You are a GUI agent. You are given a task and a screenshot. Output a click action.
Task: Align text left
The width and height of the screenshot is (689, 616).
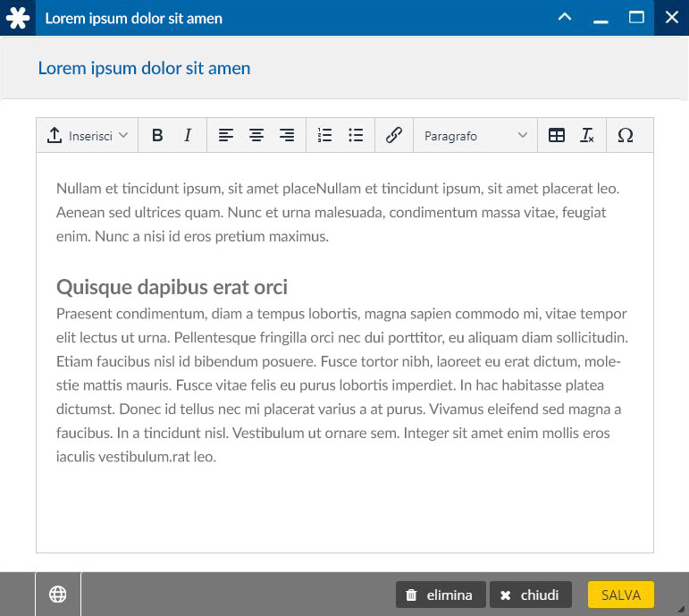click(226, 135)
